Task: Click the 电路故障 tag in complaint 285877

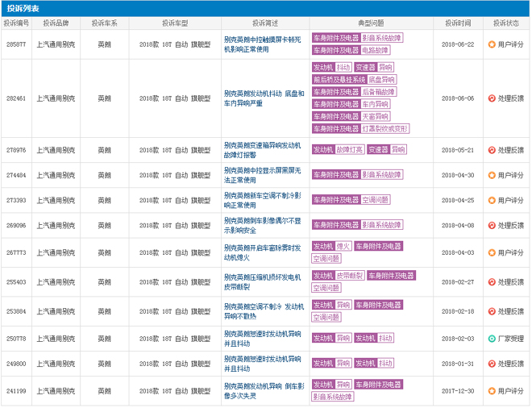Action: [x=375, y=50]
